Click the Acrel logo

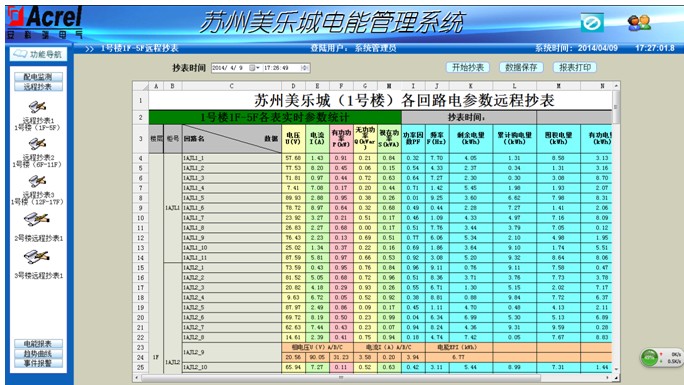44,22
